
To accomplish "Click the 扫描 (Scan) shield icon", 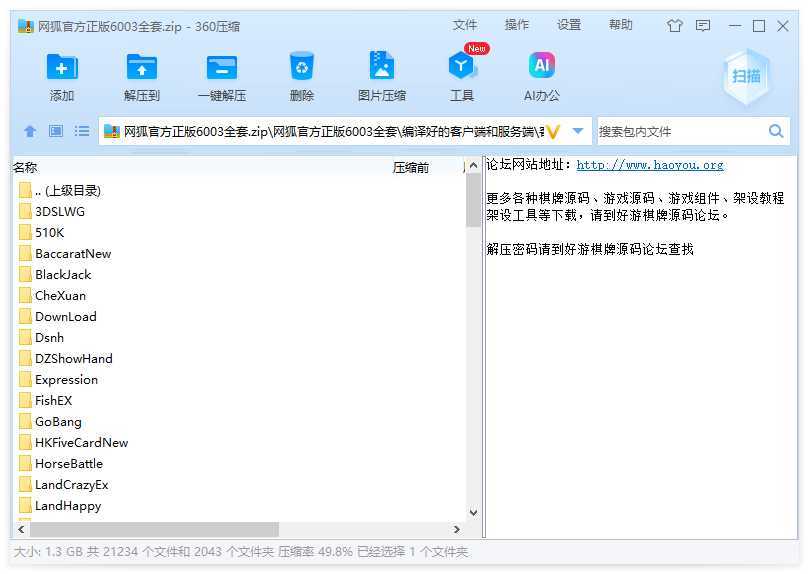I will pyautogui.click(x=746, y=76).
